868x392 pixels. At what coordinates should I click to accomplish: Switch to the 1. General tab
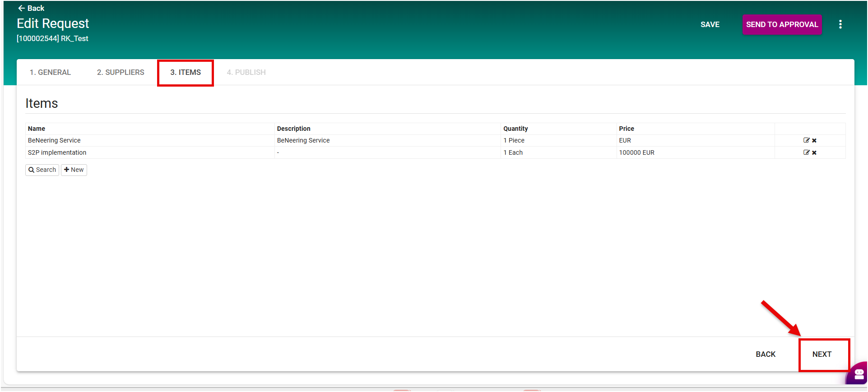(x=50, y=72)
